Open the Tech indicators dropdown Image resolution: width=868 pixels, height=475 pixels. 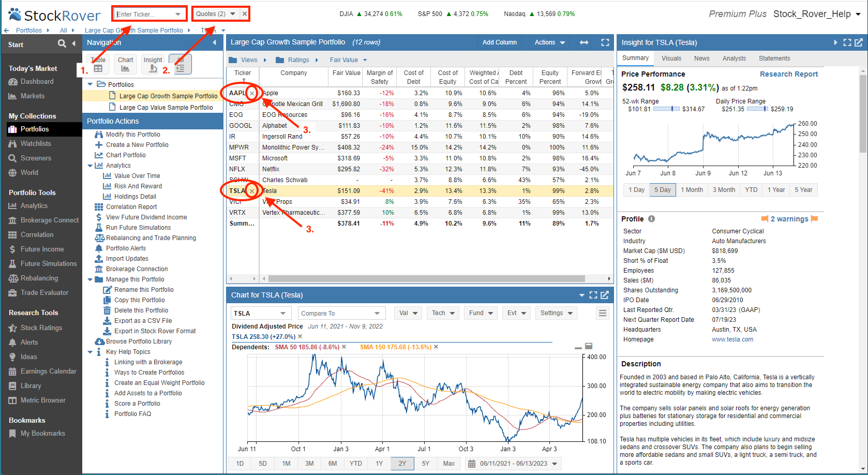coord(443,313)
